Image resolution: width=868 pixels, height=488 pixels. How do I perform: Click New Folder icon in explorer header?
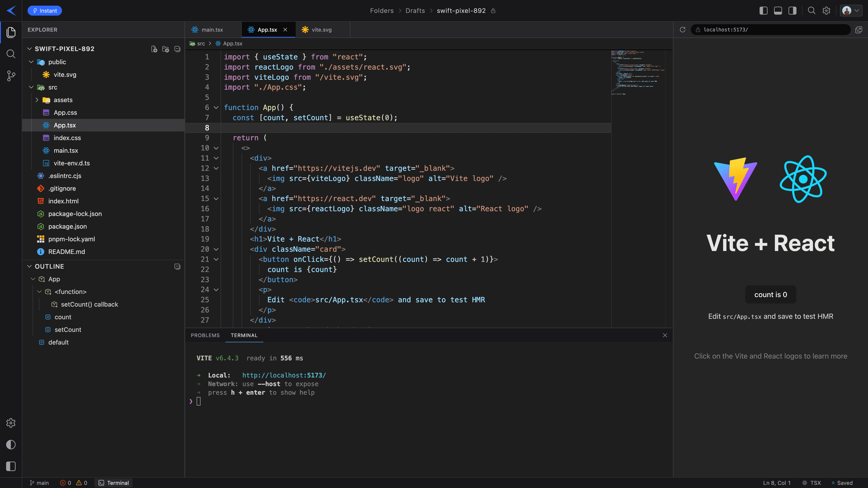165,49
